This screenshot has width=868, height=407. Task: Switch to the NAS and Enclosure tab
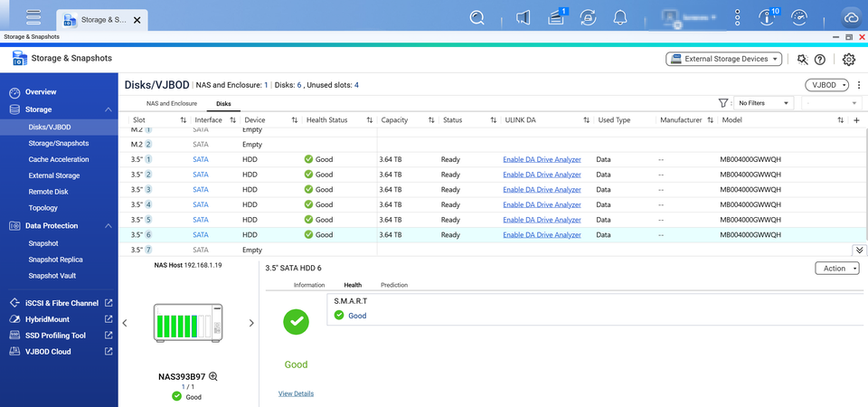point(172,104)
